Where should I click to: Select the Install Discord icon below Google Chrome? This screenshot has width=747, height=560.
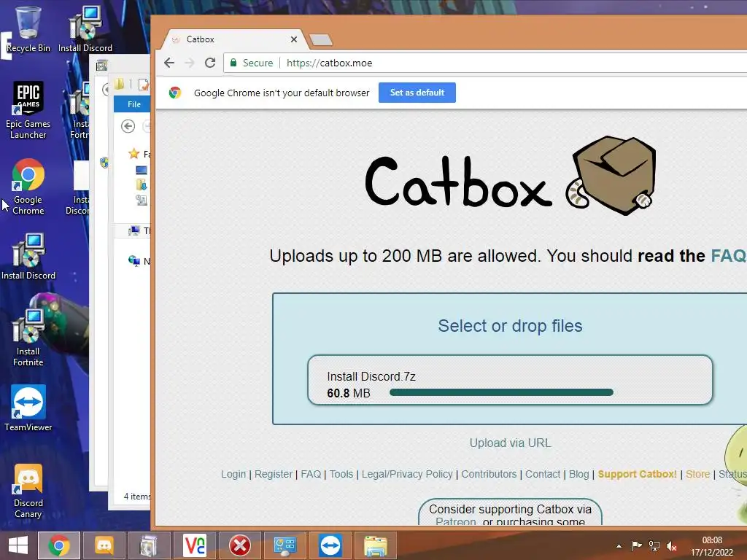coord(28,256)
